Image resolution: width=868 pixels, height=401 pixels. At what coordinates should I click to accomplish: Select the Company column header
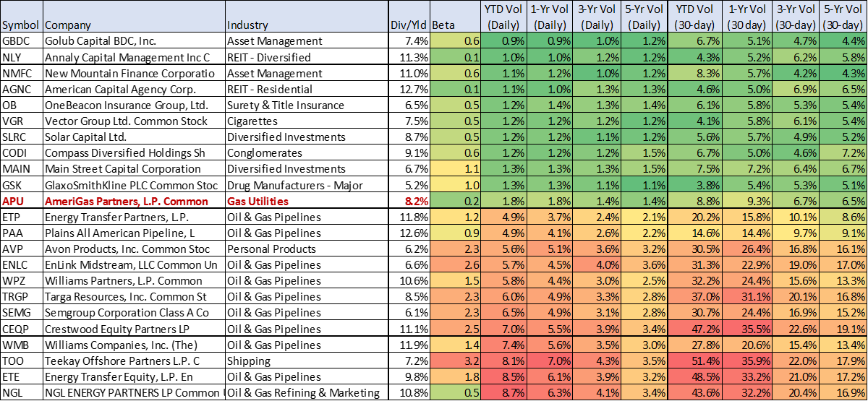(x=134, y=17)
